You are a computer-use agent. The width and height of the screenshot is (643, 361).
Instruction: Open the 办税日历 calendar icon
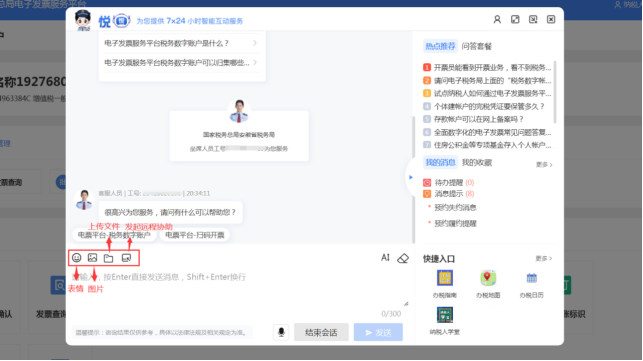point(531,278)
